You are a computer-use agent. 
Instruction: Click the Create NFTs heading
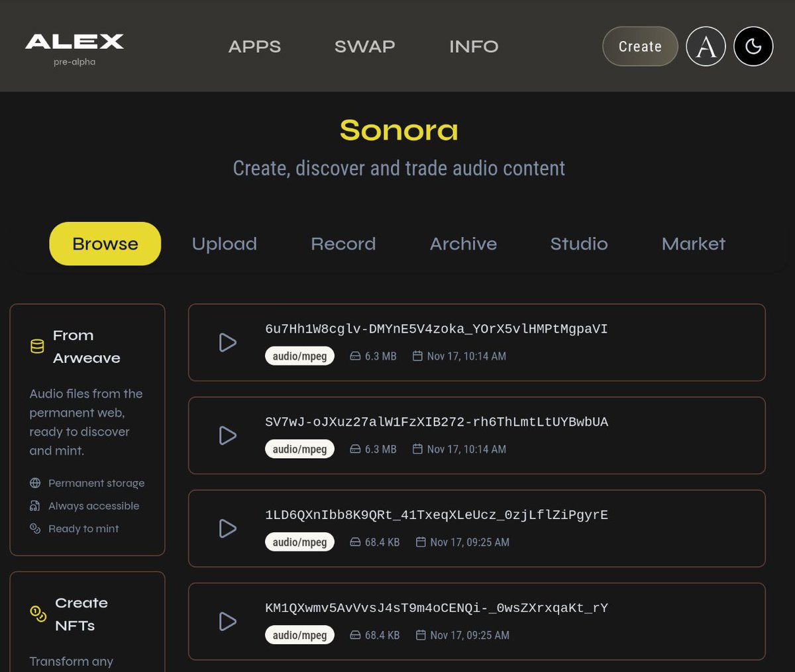(x=81, y=614)
